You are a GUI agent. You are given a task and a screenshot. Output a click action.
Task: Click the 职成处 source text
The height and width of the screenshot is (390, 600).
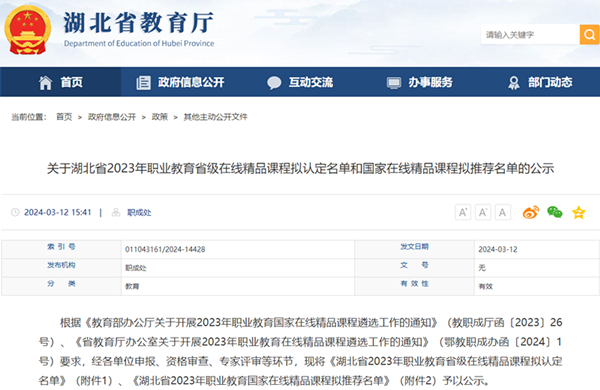point(139,212)
